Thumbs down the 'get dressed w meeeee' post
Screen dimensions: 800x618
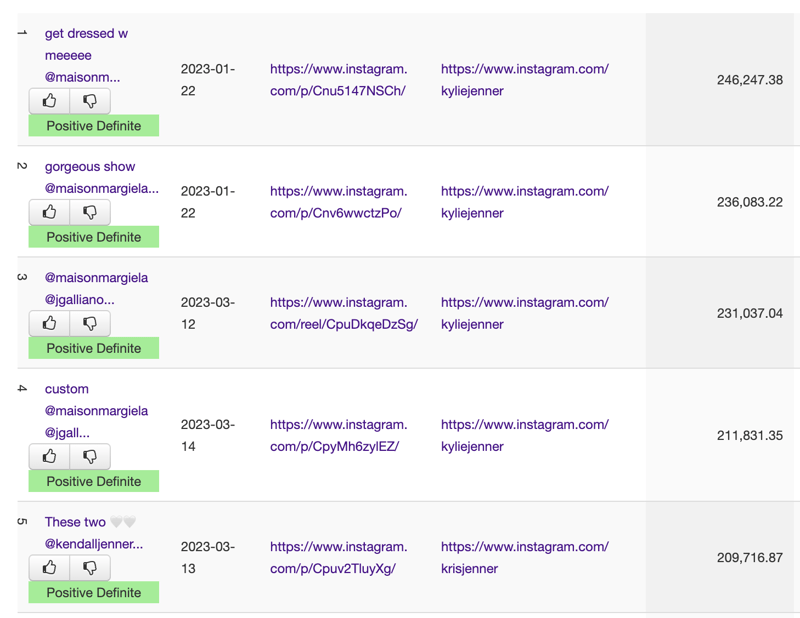(90, 101)
